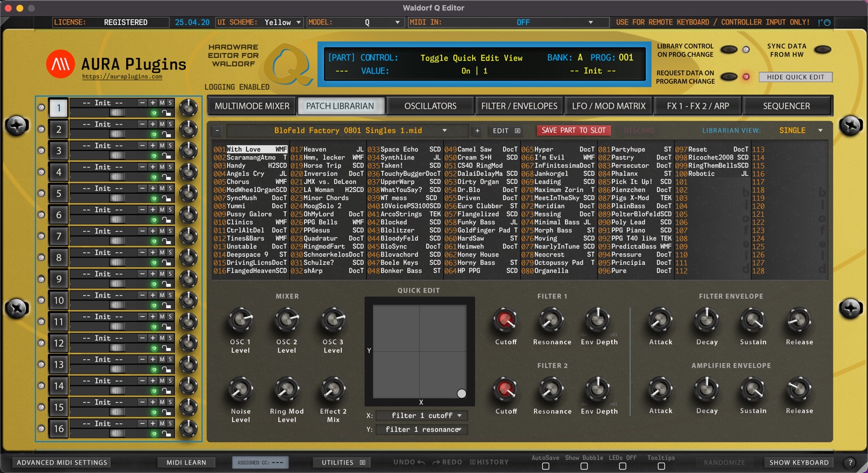
Task: Switch to the Multimode Mixer tab
Action: (252, 106)
